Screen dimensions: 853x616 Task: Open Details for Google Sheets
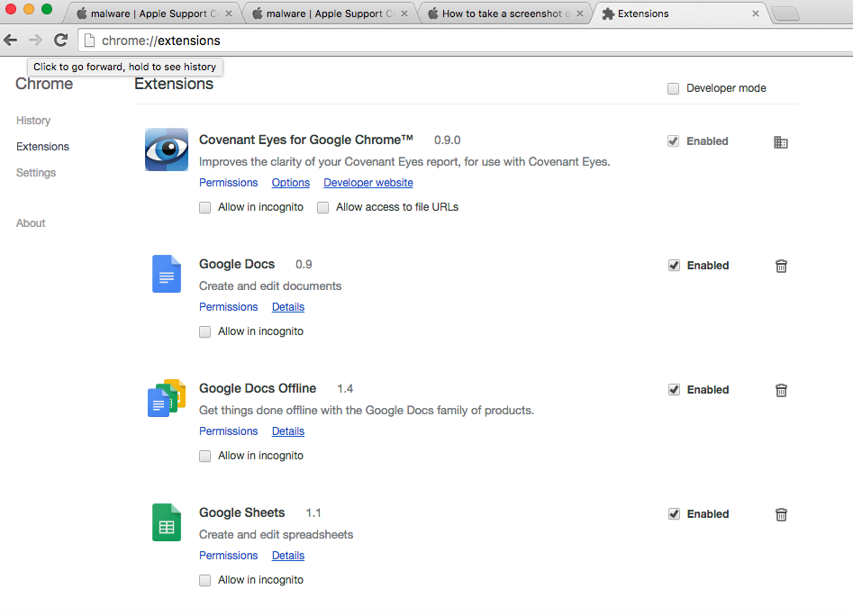(287, 556)
